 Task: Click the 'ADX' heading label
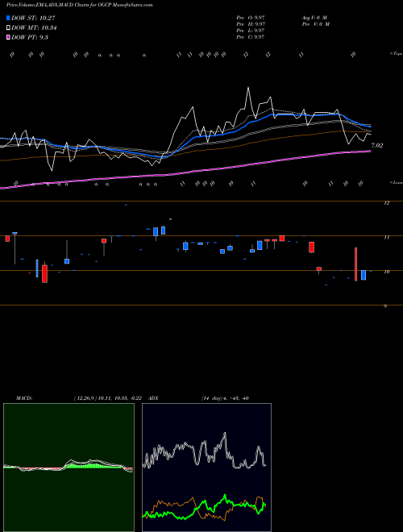[x=154, y=398]
